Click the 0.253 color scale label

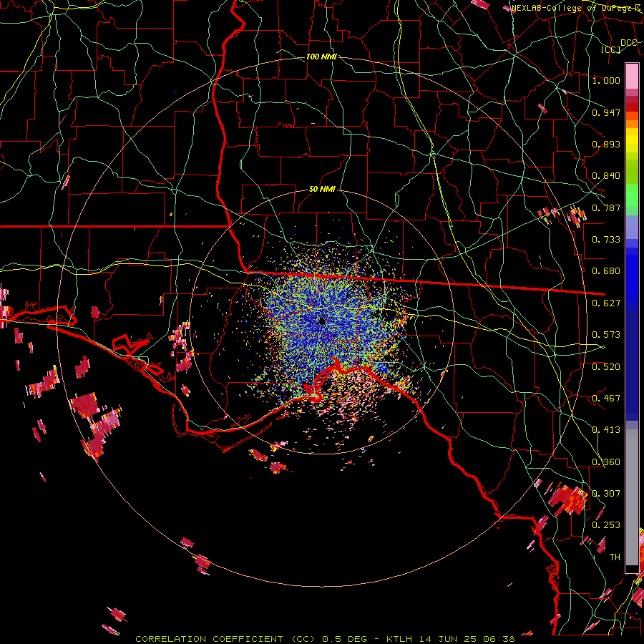[x=606, y=525]
